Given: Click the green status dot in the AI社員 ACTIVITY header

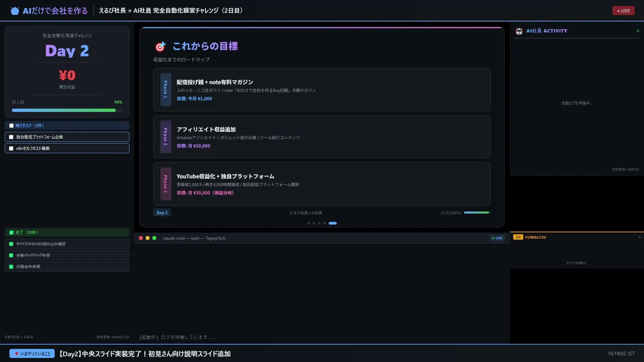Looking at the screenshot, I should pyautogui.click(x=638, y=31).
